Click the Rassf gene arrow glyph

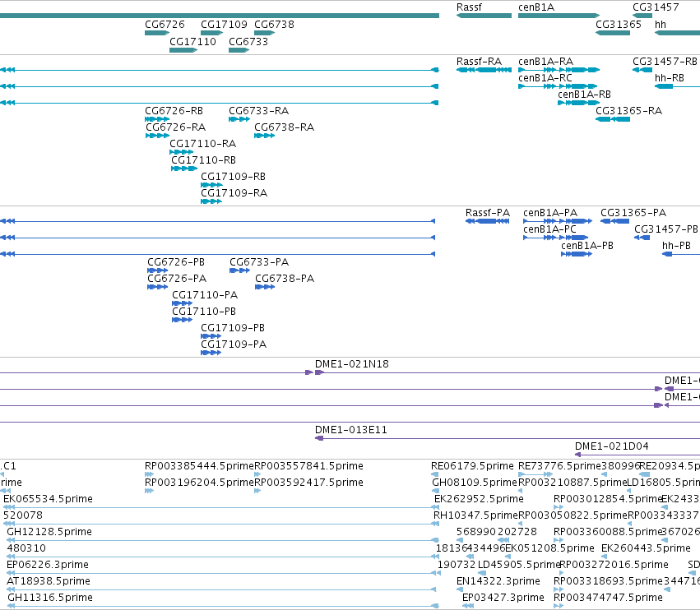click(484, 16)
